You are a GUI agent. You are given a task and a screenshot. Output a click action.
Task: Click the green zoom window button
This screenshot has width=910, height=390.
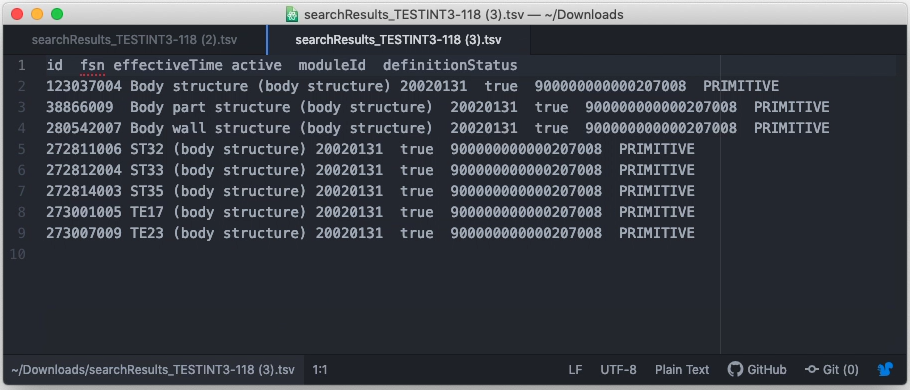57,14
